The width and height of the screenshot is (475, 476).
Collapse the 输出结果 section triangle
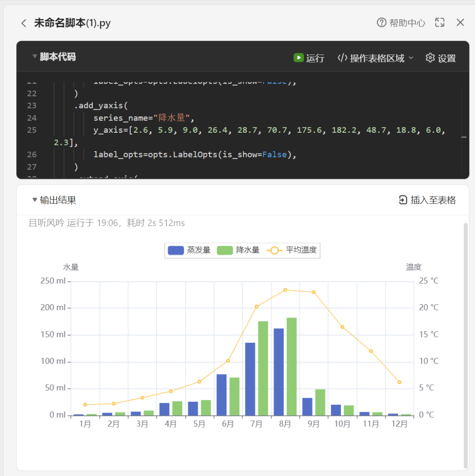[x=34, y=200]
